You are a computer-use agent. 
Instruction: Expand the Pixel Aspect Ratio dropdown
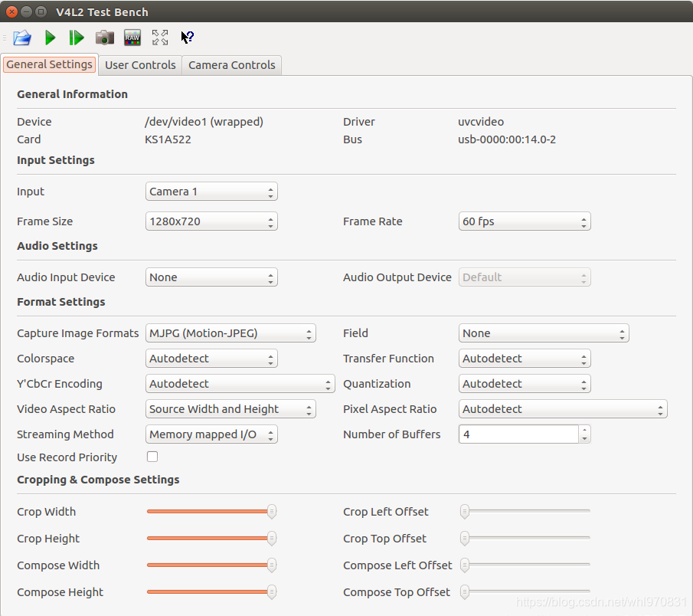[563, 408]
